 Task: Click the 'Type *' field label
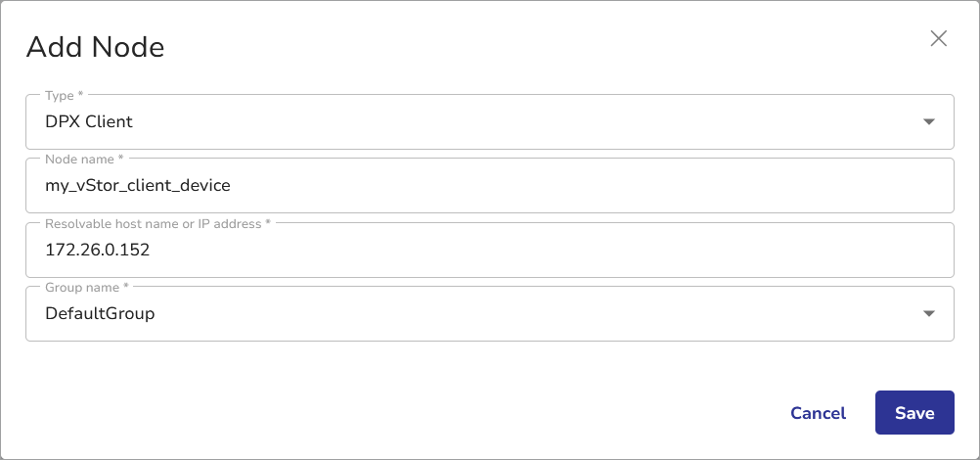(65, 96)
